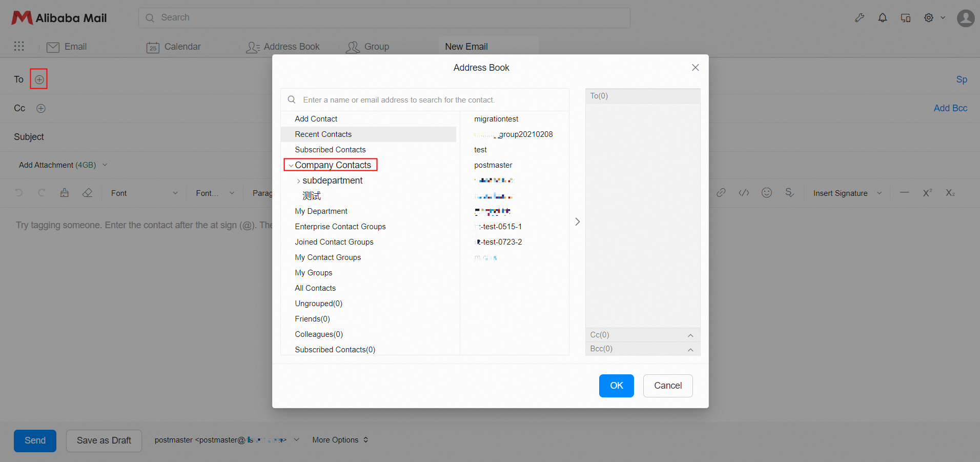Select Joined Contact Groups
Viewport: 980px width, 462px height.
coord(334,242)
